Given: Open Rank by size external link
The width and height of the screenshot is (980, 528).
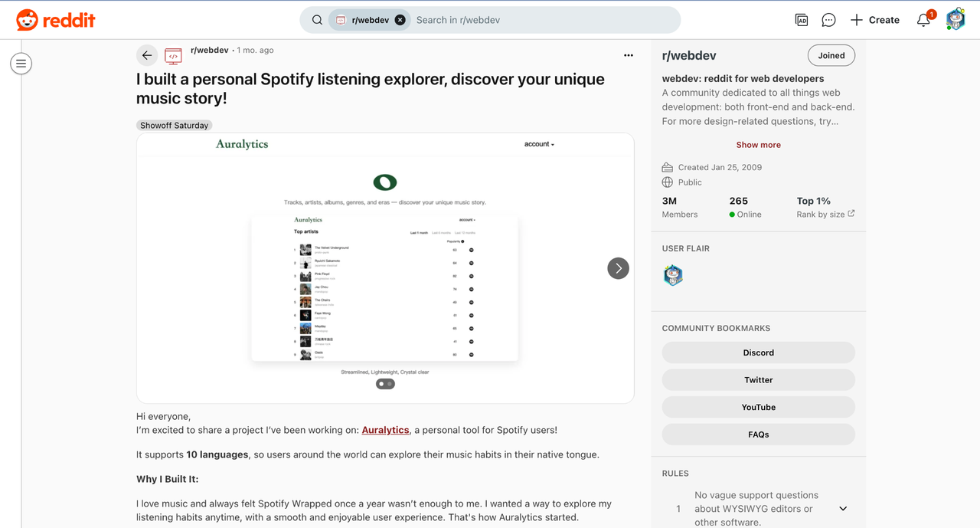Looking at the screenshot, I should [825, 215].
